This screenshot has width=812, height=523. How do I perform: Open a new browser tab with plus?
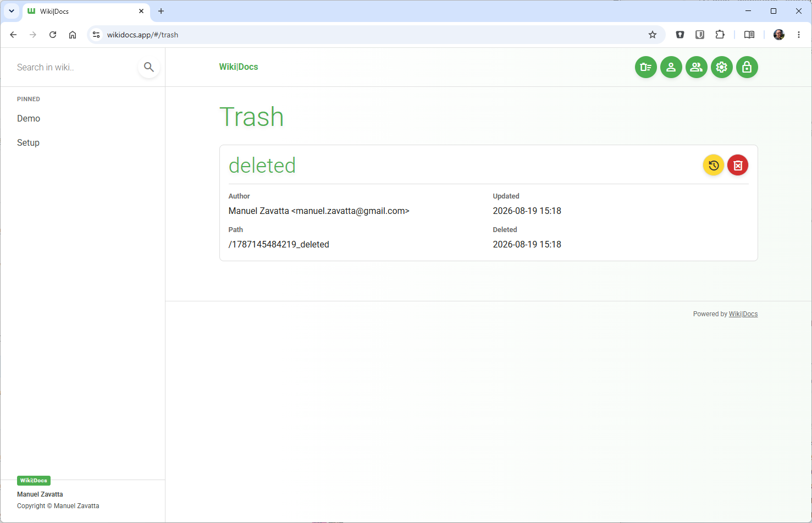pos(161,11)
